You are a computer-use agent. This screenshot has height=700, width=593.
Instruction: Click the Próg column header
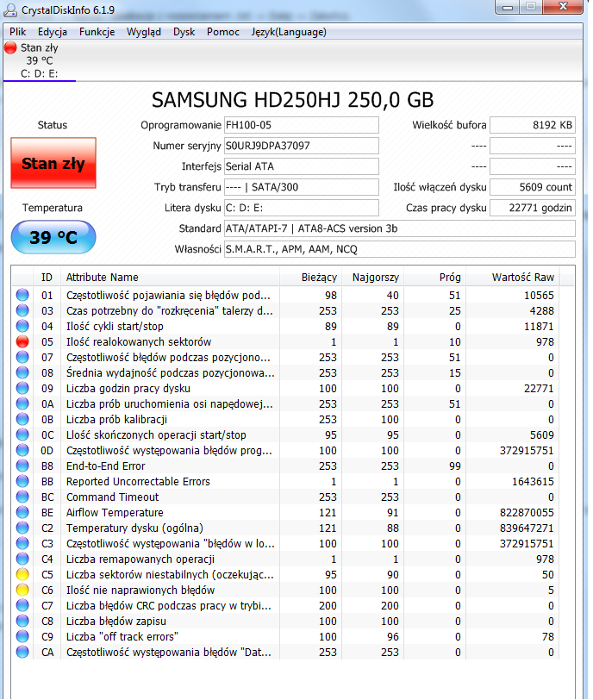click(x=435, y=278)
